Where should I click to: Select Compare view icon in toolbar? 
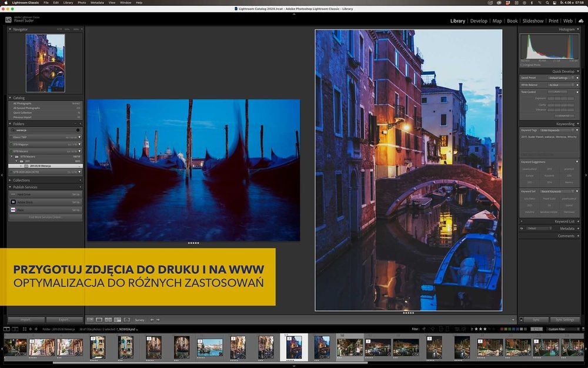coord(108,320)
